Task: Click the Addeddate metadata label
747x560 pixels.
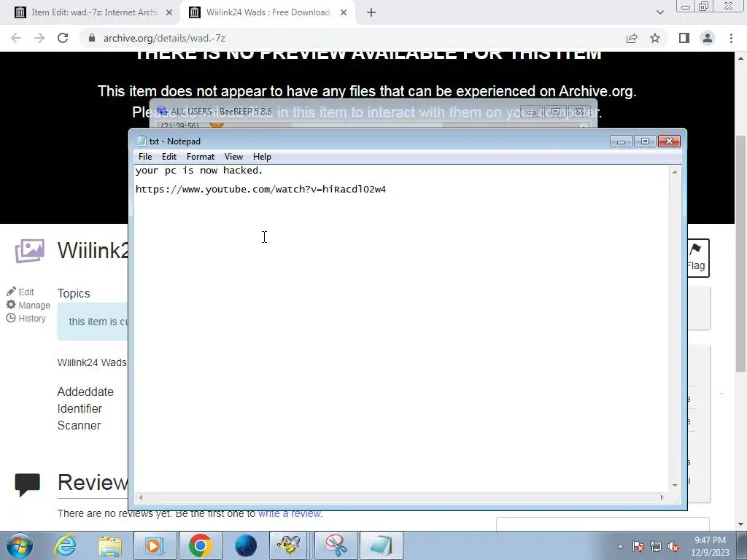Action: 85,392
